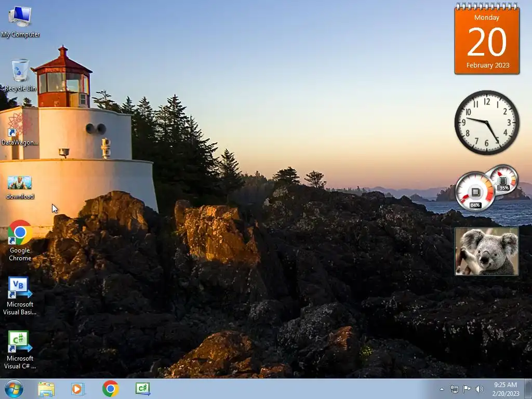Open Visual C# from the taskbar
This screenshot has height=399, width=532.
click(143, 389)
